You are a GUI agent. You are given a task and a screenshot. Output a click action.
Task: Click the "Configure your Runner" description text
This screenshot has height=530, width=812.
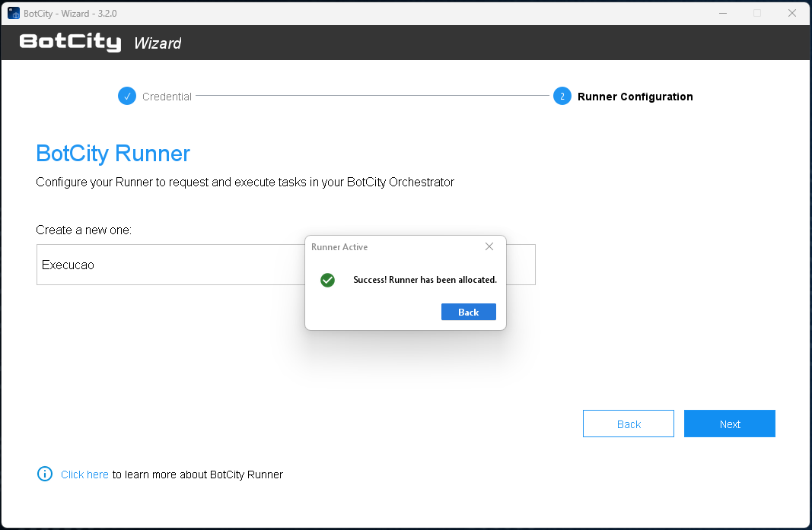click(x=245, y=182)
